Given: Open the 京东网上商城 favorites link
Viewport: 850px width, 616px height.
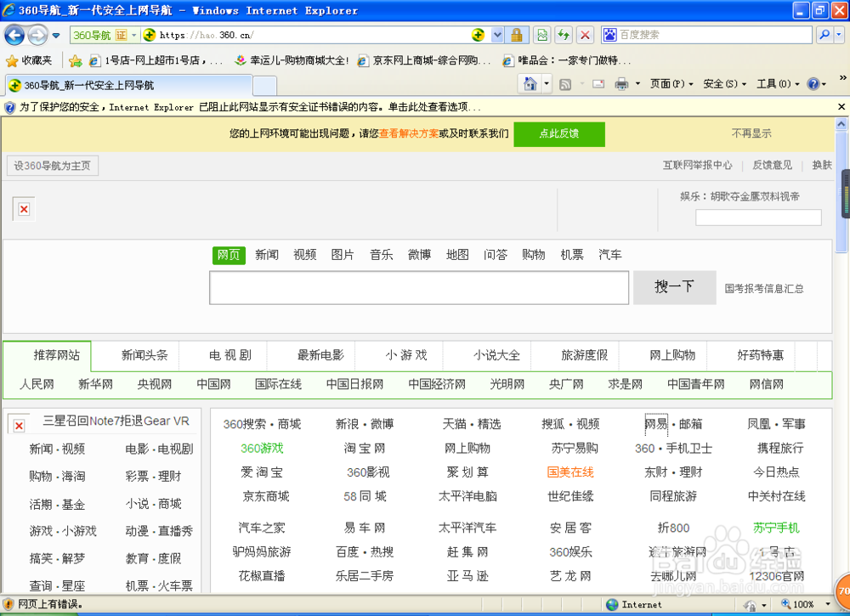Looking at the screenshot, I should (424, 60).
